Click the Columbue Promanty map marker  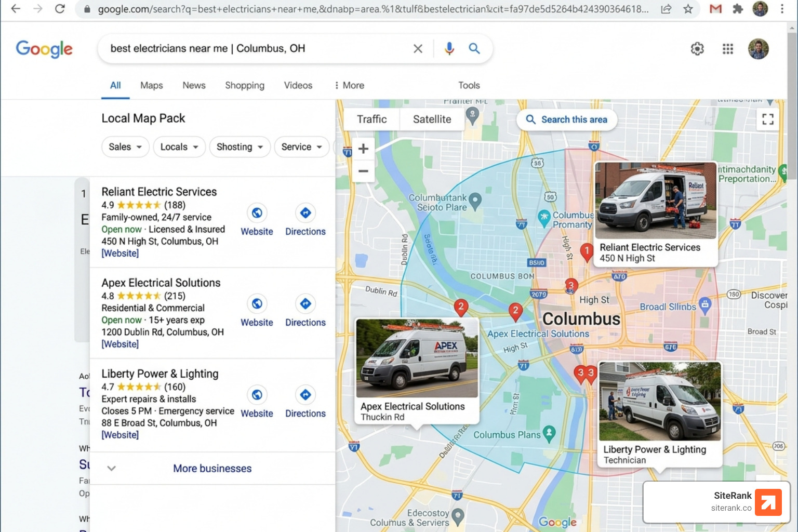pos(543,219)
